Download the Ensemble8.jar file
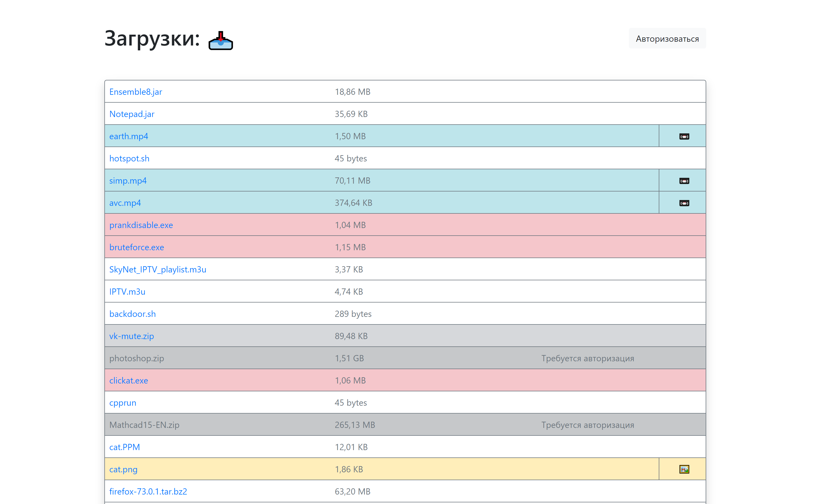This screenshot has width=816, height=504. coord(136,92)
